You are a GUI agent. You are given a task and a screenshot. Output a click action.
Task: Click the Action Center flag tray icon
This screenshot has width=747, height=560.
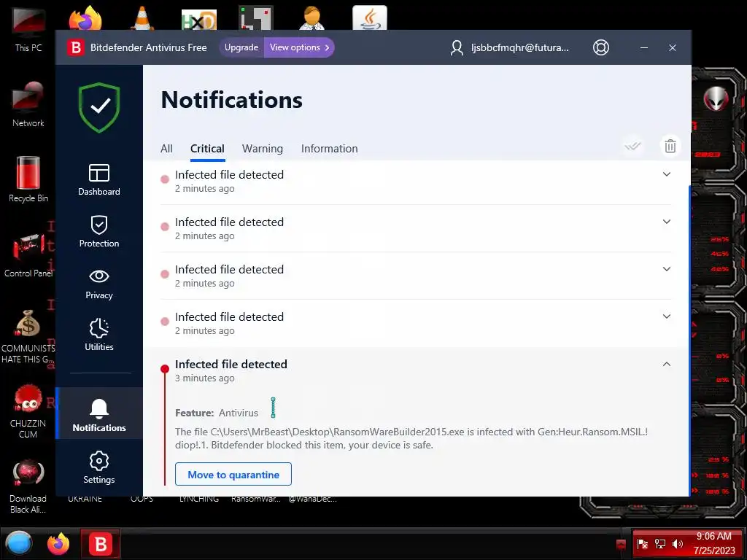click(x=642, y=544)
